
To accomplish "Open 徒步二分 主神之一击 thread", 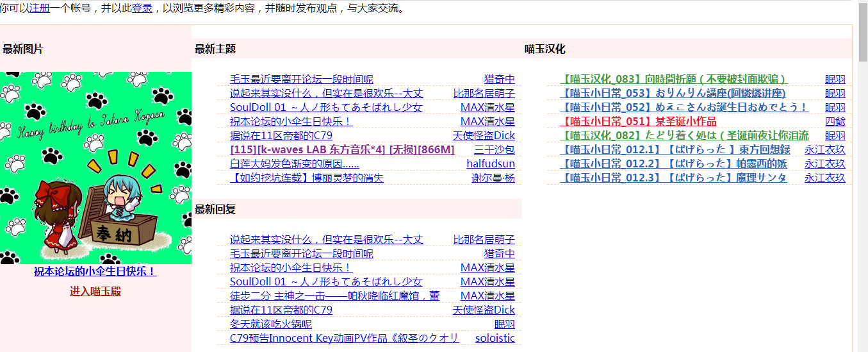I will [x=335, y=296].
